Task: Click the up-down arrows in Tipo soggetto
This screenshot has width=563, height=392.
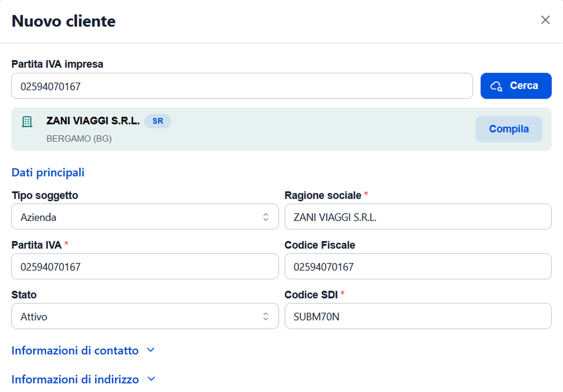Action: [x=266, y=217]
